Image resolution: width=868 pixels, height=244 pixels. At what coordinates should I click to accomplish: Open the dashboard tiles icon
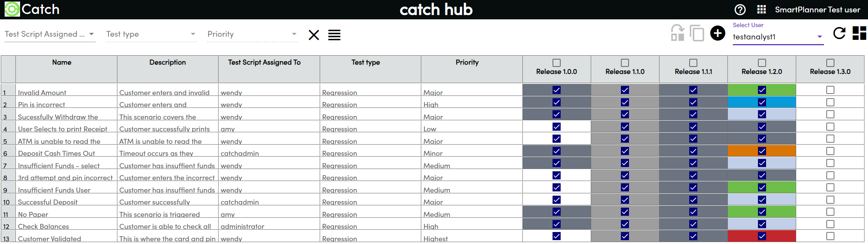click(x=859, y=33)
